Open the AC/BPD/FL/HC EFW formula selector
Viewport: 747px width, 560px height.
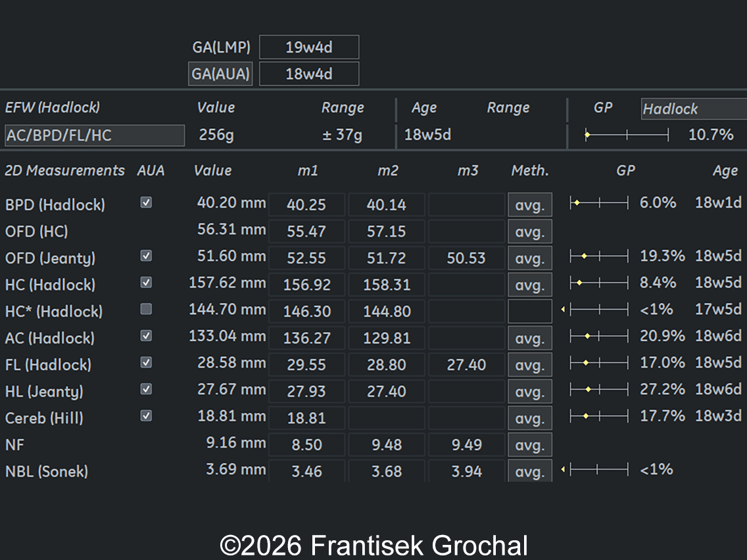[95, 135]
